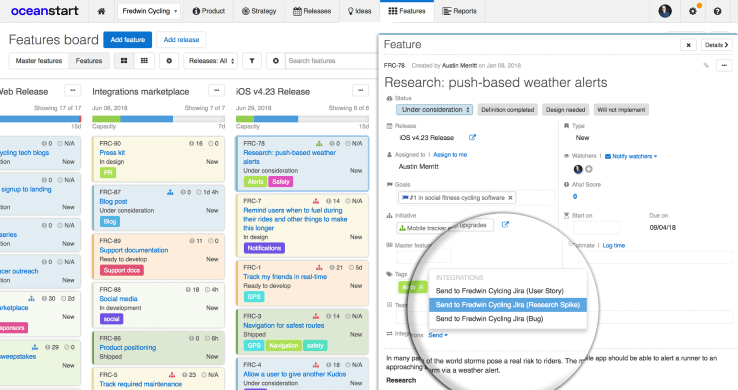The image size is (738, 390).
Task: Click the search options circle icon
Action: (x=276, y=61)
